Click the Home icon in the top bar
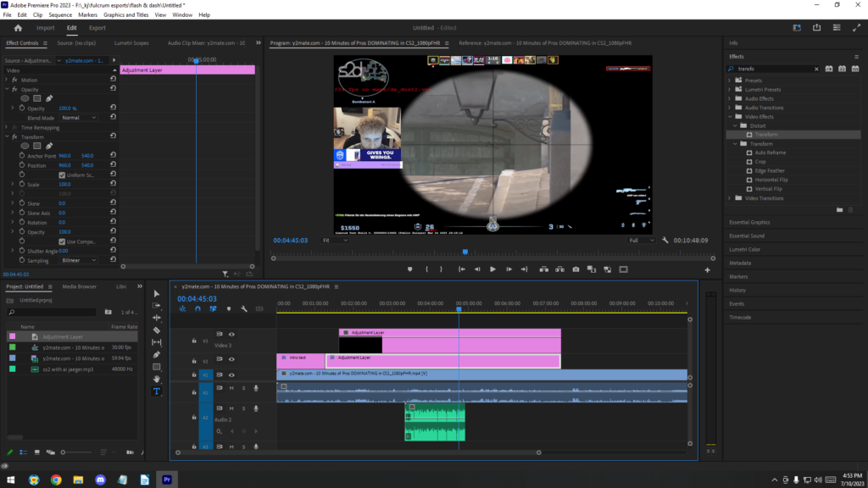 [18, 28]
